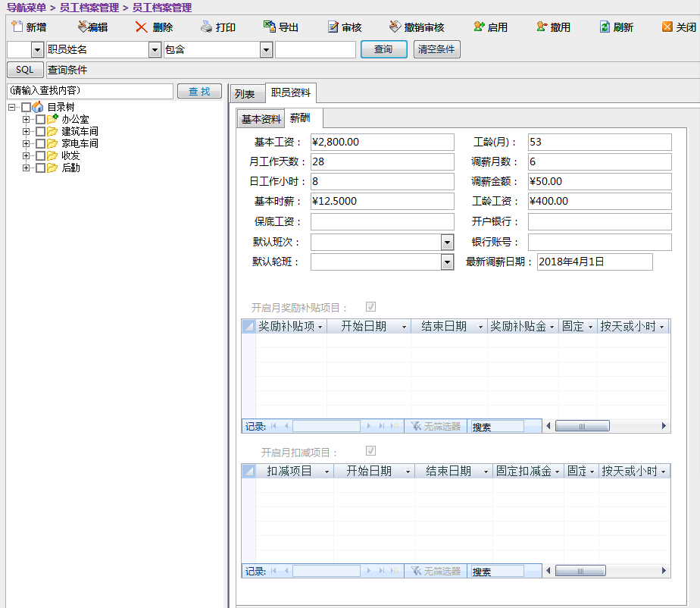Click 无筛选器 filter icon in 奖励补贴 grid
Viewport: 700px width, 608px height.
click(416, 426)
